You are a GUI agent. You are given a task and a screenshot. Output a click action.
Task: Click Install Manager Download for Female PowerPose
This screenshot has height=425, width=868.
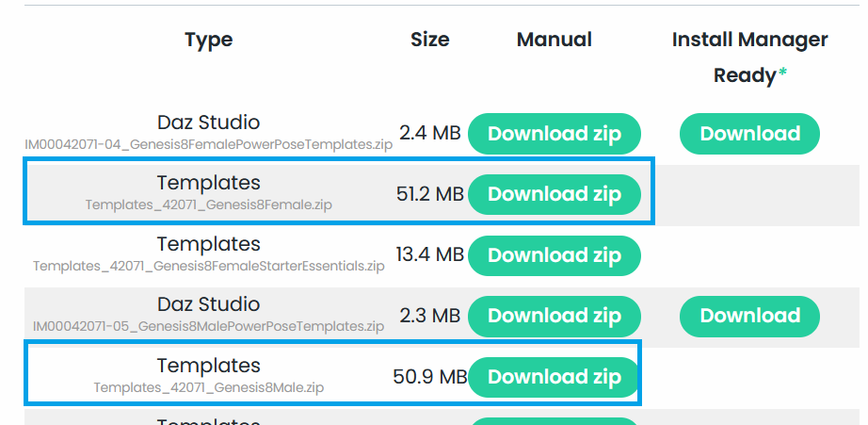pyautogui.click(x=749, y=134)
